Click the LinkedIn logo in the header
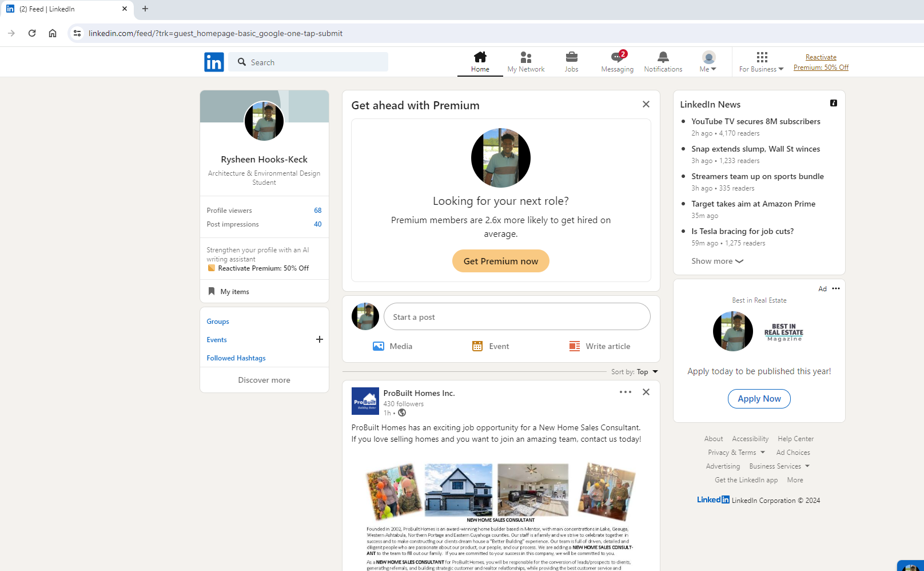 pyautogui.click(x=214, y=62)
